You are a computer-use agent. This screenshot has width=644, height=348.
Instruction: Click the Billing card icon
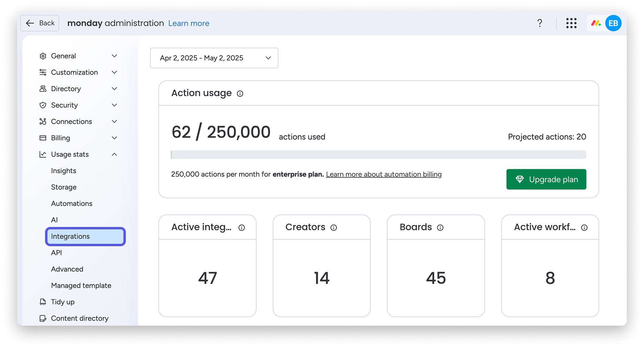[43, 138]
